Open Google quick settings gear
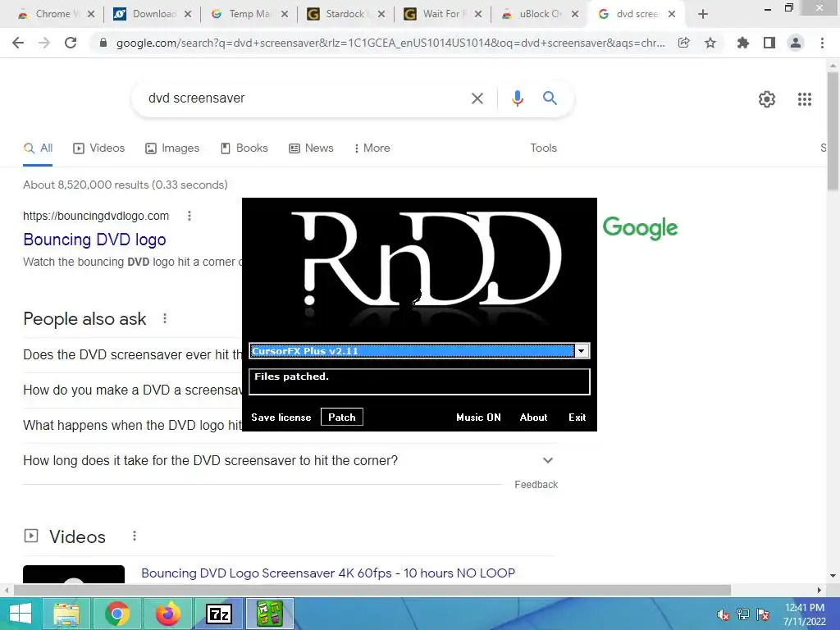Image resolution: width=840 pixels, height=630 pixels. coord(767,99)
